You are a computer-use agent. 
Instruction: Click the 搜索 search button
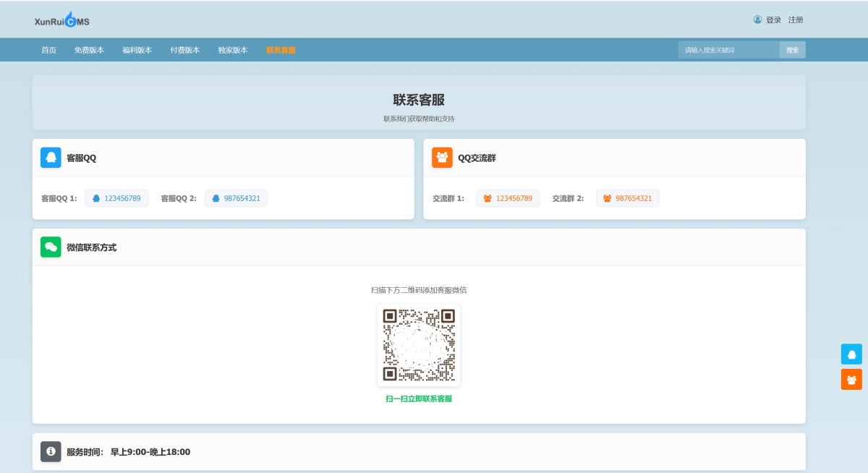[793, 50]
